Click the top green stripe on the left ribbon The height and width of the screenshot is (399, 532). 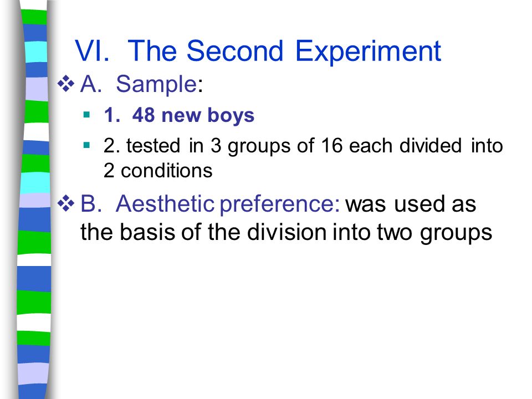(x=34, y=17)
